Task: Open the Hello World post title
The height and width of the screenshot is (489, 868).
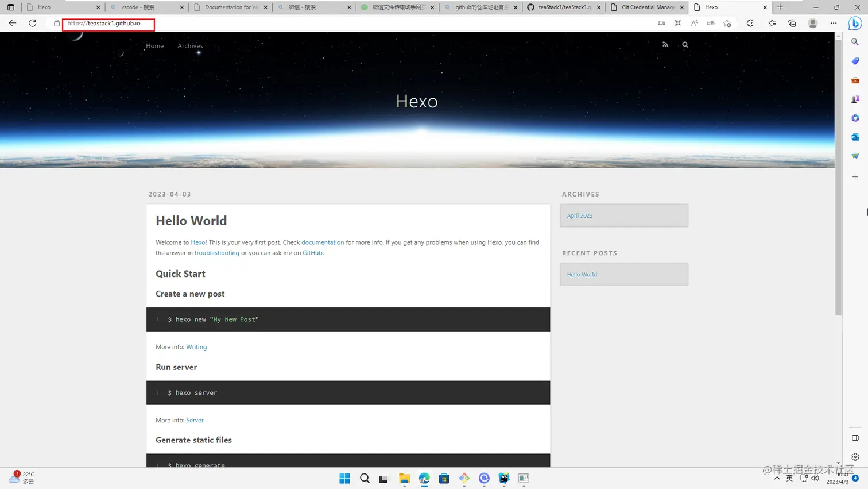Action: (191, 221)
